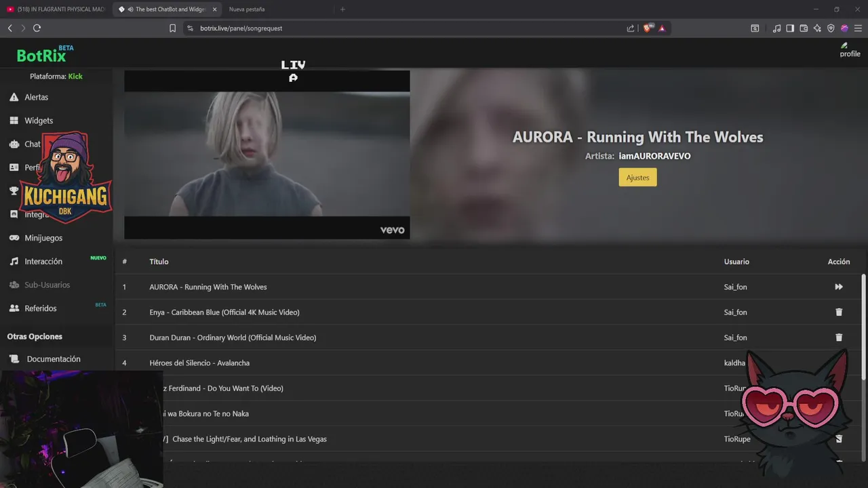Click the Kick platform label
The image size is (868, 488).
pyautogui.click(x=75, y=77)
